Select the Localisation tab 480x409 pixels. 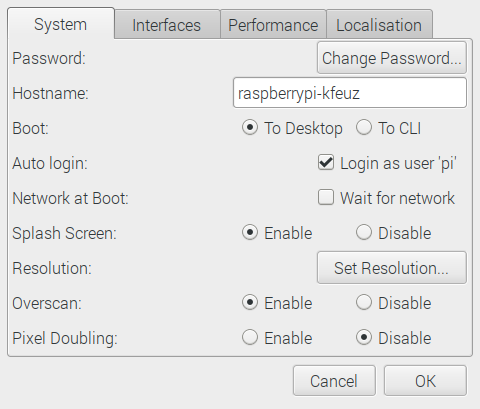coord(379,25)
